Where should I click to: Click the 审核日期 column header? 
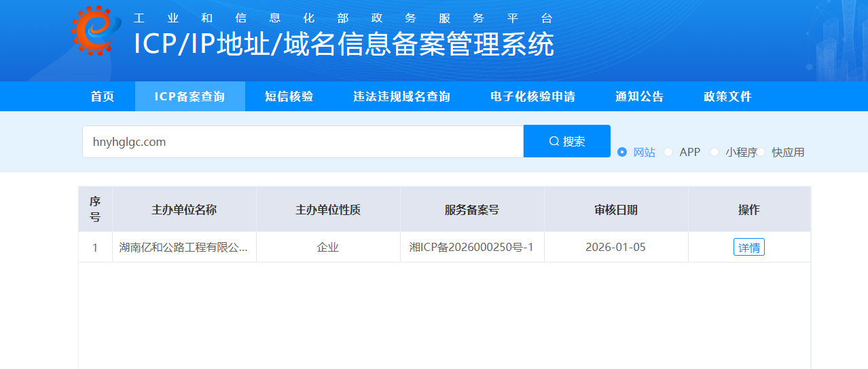click(616, 210)
